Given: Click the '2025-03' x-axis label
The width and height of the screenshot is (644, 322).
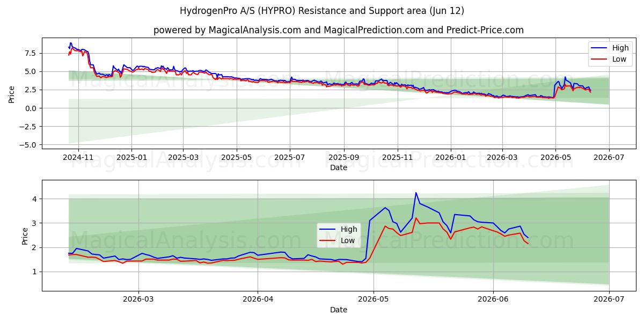Looking at the screenshot, I should click(183, 158).
